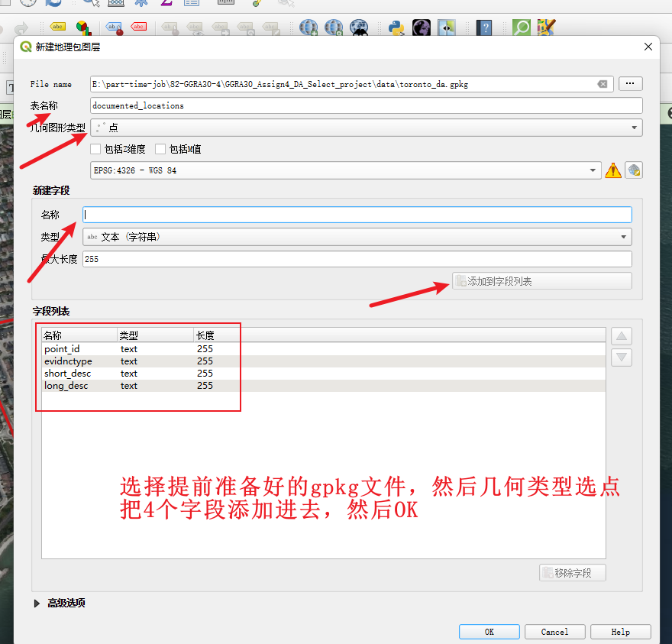Click the Help button
Screen dimensions: 672x644
pos(620,632)
